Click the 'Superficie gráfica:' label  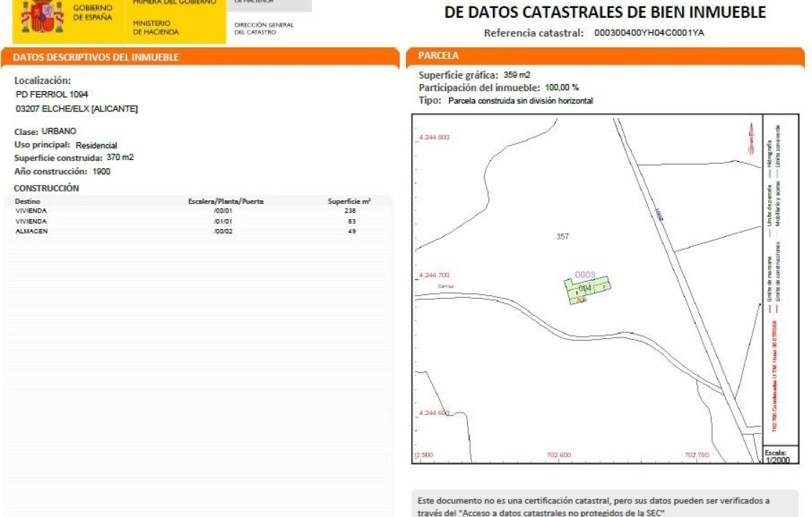[458, 75]
